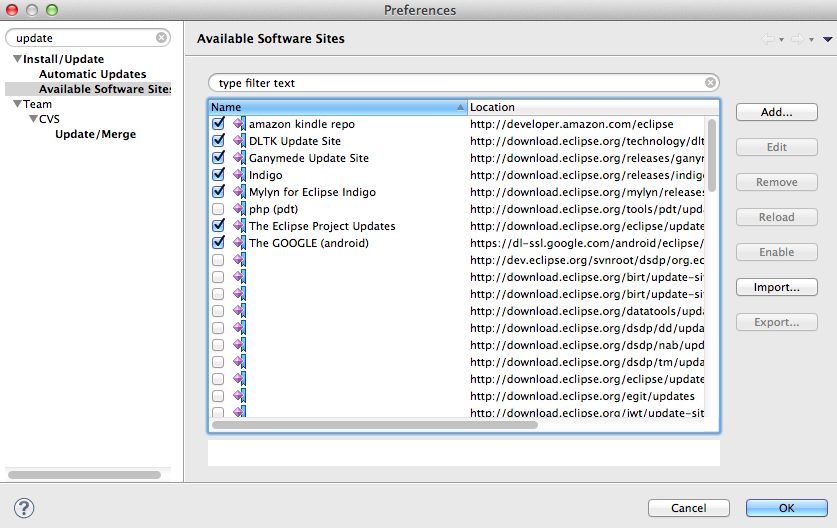Clear the type filter text field

coord(710,82)
